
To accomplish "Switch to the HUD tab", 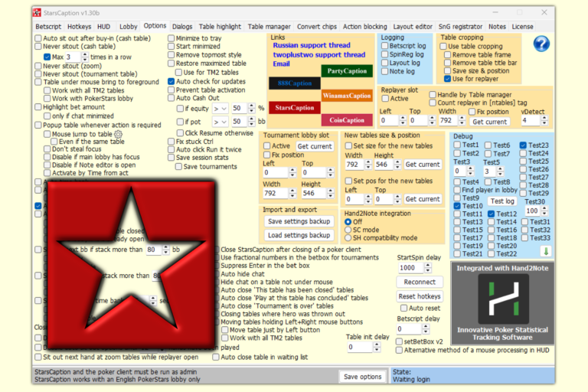I will pyautogui.click(x=104, y=27).
